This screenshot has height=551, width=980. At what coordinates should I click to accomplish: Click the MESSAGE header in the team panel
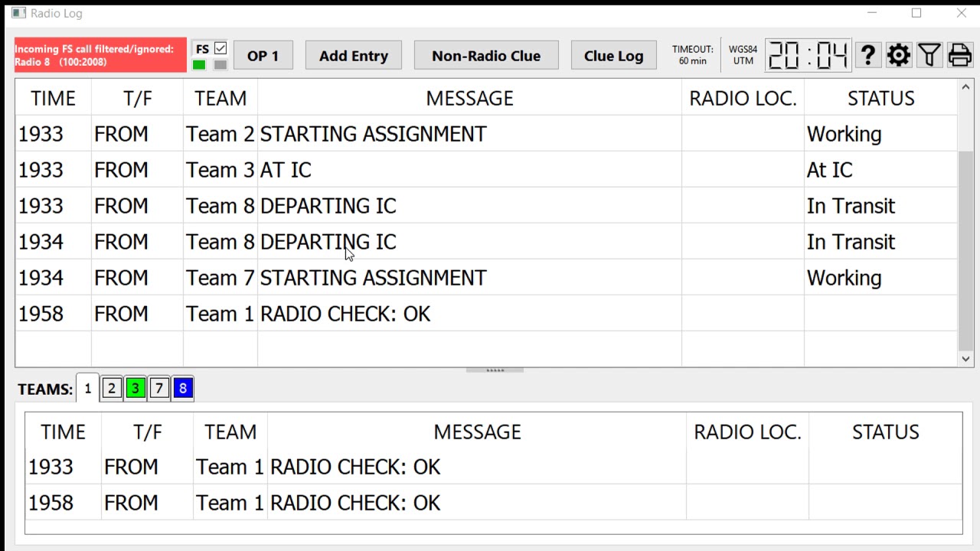477,432
